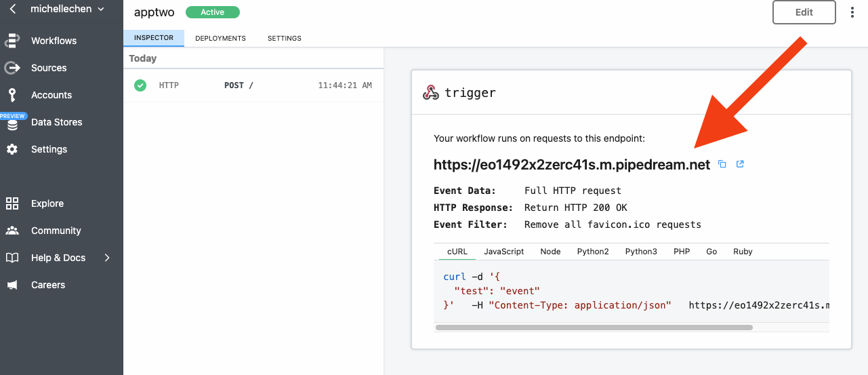Image resolution: width=868 pixels, height=375 pixels.
Task: Click the Accounts key icon
Action: click(x=12, y=95)
